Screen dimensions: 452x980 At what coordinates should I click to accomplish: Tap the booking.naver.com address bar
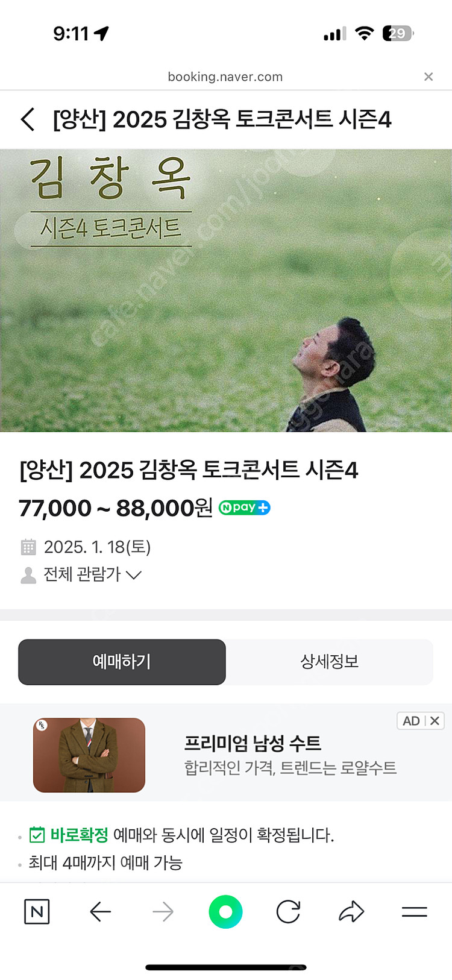click(x=225, y=77)
